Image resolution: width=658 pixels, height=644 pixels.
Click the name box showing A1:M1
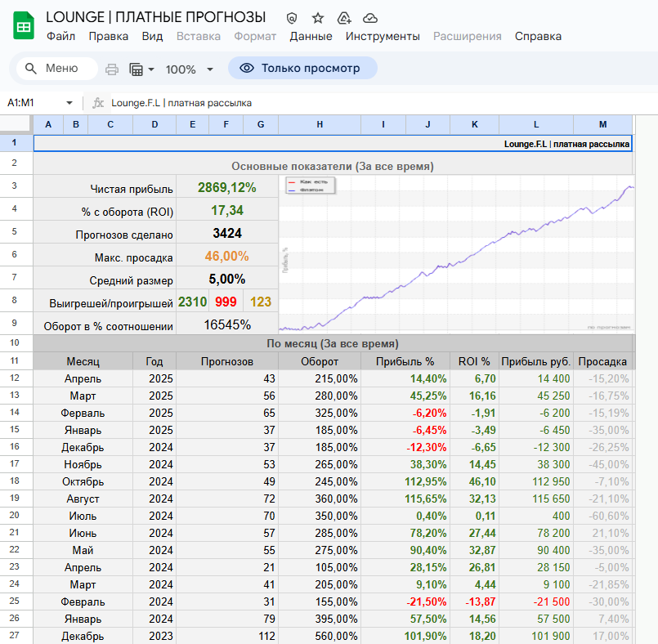coord(33,103)
